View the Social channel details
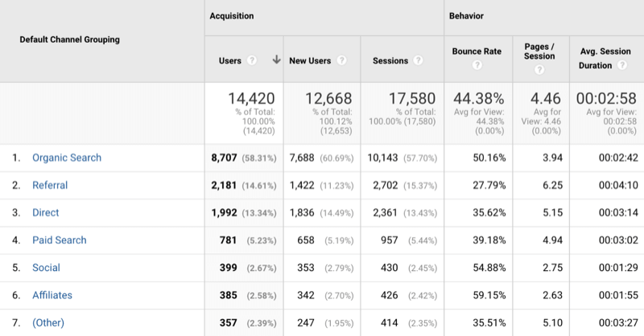Screen dimensions: 644x336 [45, 268]
